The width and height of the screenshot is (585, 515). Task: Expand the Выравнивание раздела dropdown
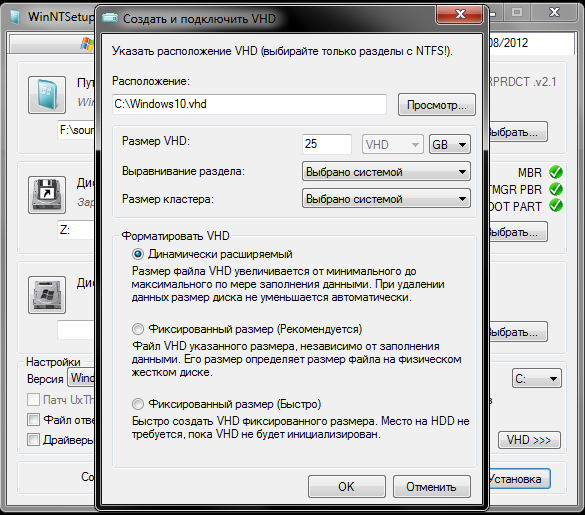point(386,172)
